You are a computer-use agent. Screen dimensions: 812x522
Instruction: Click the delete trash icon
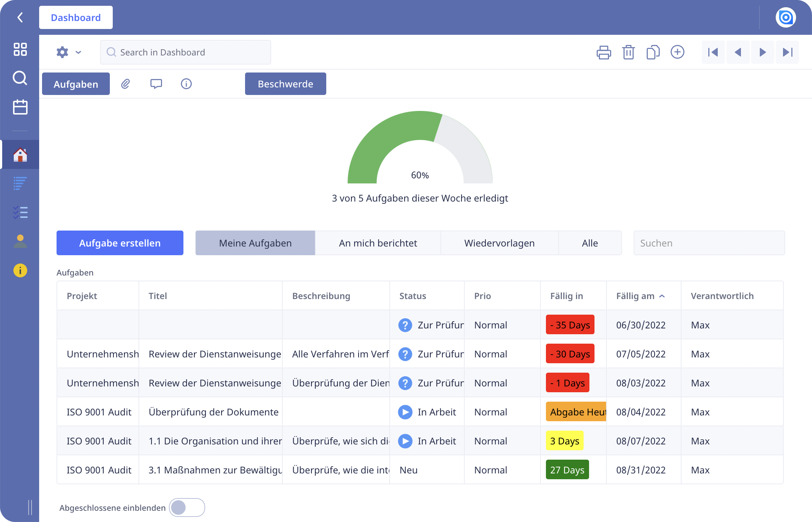(x=629, y=52)
